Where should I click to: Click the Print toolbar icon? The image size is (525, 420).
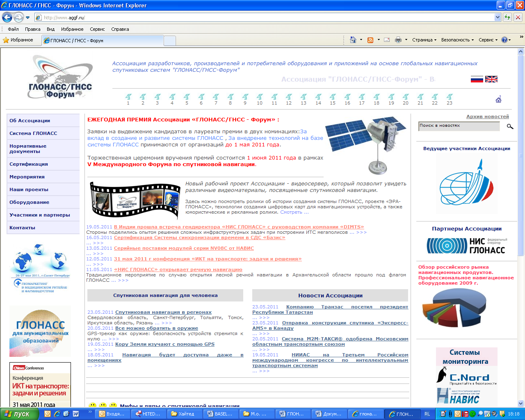point(398,40)
